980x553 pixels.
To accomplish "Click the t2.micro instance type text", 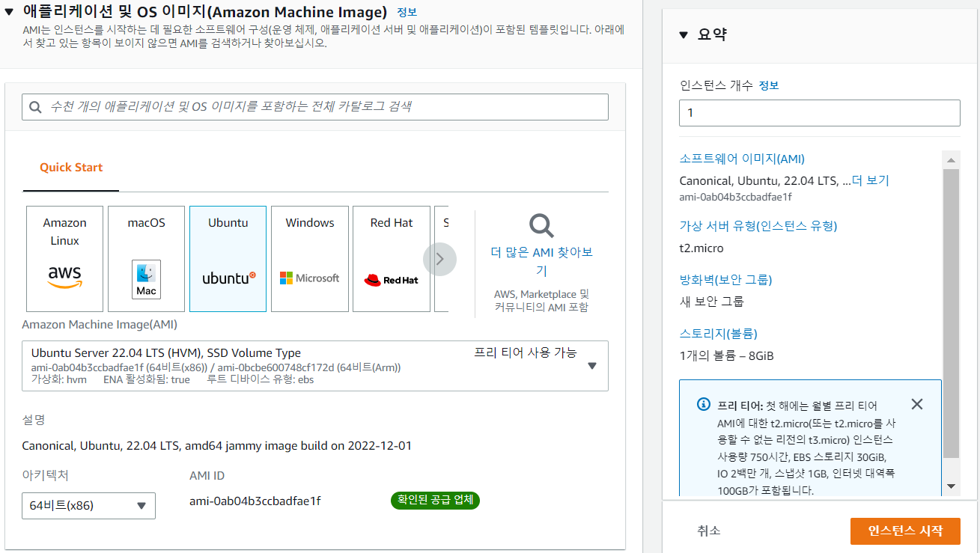I will [701, 248].
